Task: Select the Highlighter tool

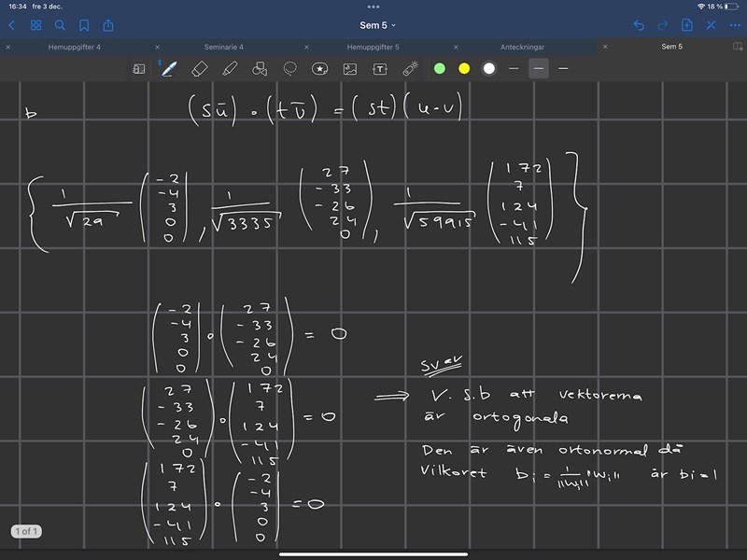Action: [230, 68]
